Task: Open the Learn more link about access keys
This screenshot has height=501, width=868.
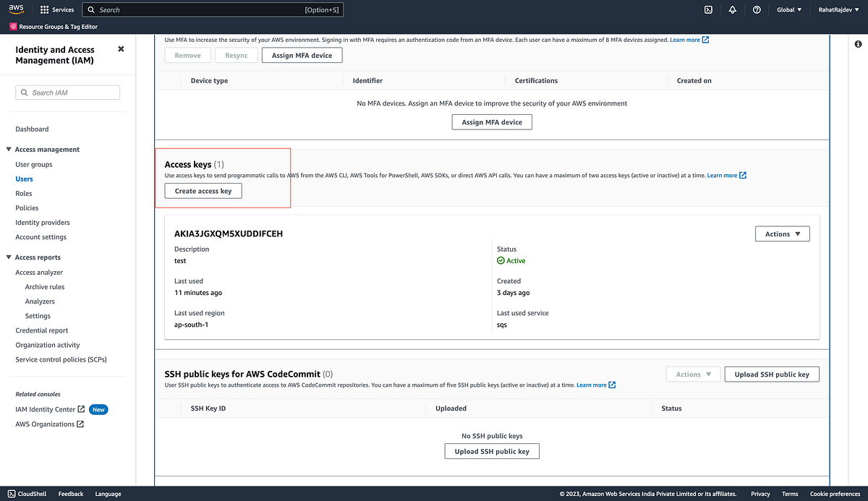Action: point(723,174)
